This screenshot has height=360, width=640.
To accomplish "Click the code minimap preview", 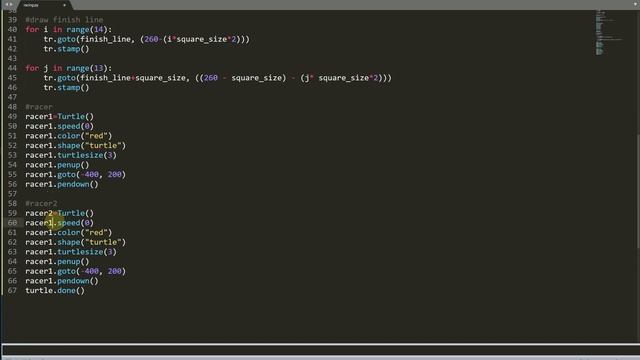I will (x=608, y=33).
